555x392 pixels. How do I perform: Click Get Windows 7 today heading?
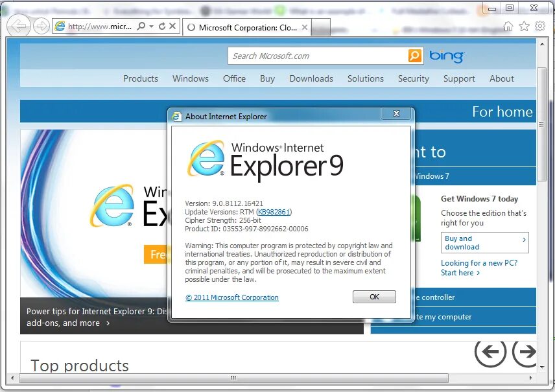[x=479, y=199]
